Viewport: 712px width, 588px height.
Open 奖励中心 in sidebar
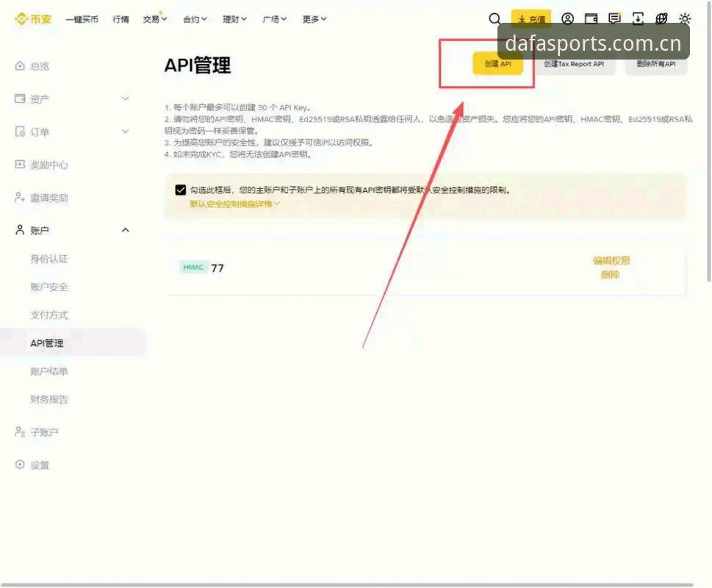click(49, 165)
